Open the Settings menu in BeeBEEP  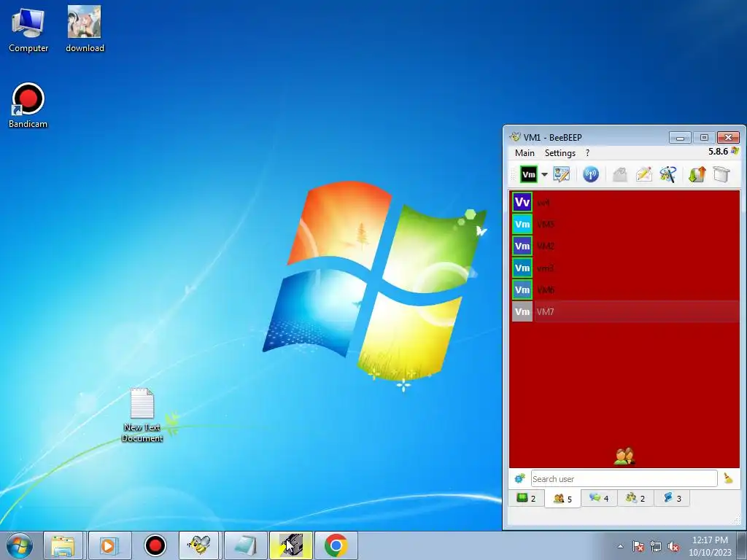point(560,153)
